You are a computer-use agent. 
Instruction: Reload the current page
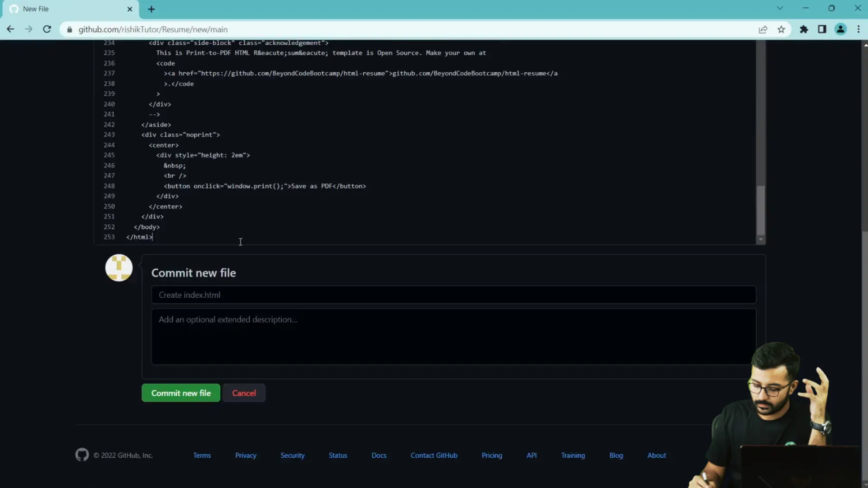point(47,29)
